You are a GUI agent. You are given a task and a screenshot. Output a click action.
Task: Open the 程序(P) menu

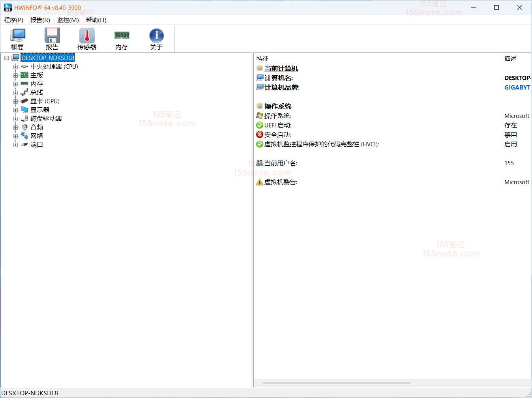13,20
